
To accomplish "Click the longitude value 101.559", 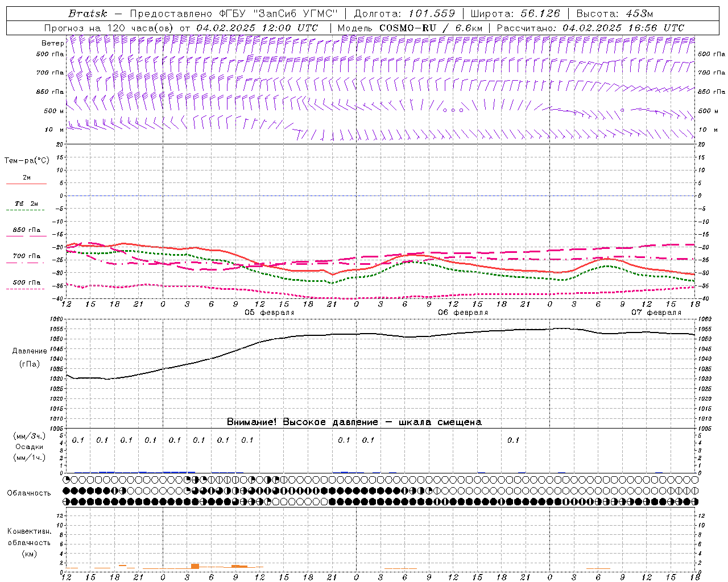I will [432, 14].
